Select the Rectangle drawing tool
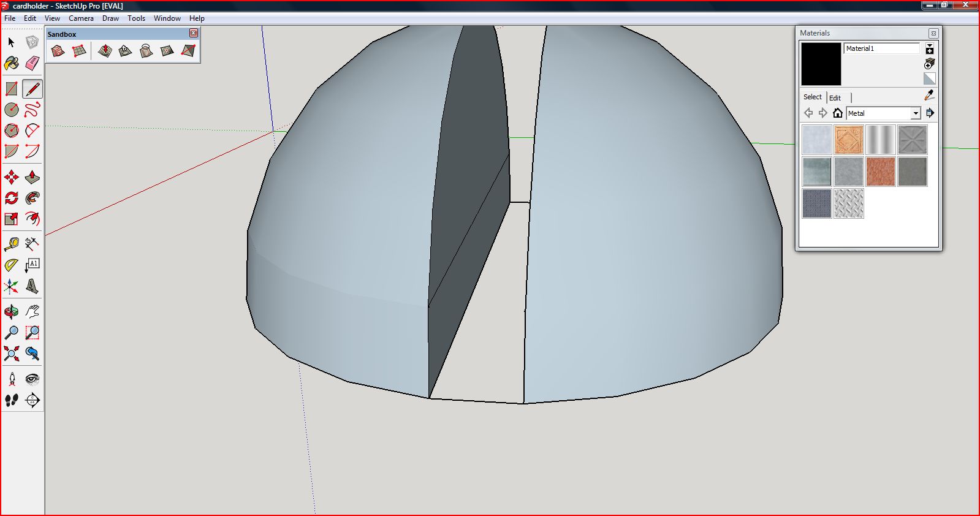The image size is (980, 516). 12,89
